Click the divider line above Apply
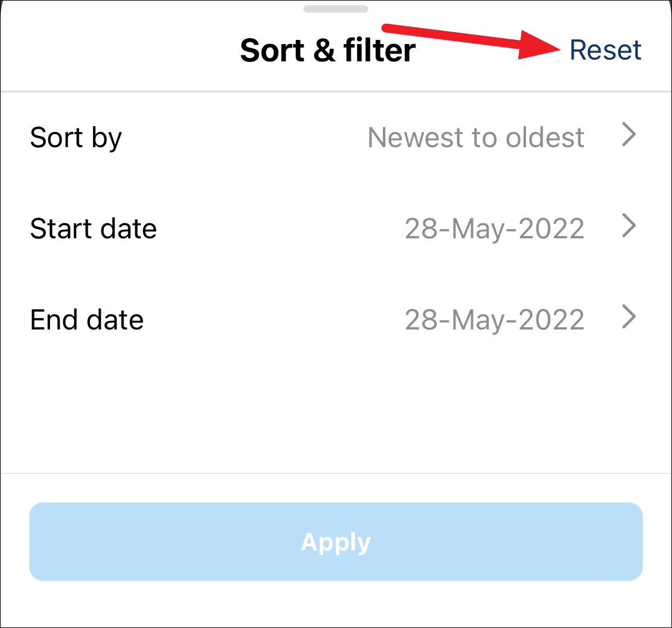Image resolution: width=672 pixels, height=628 pixels. click(336, 474)
